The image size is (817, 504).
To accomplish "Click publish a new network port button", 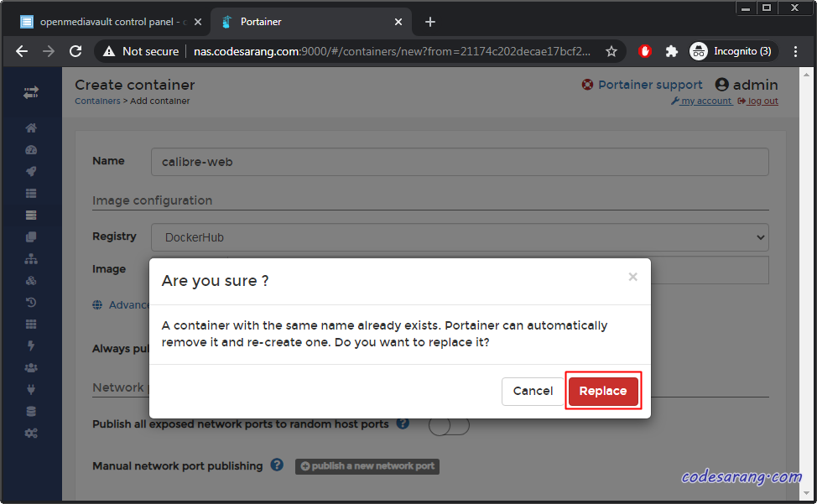I will point(367,466).
